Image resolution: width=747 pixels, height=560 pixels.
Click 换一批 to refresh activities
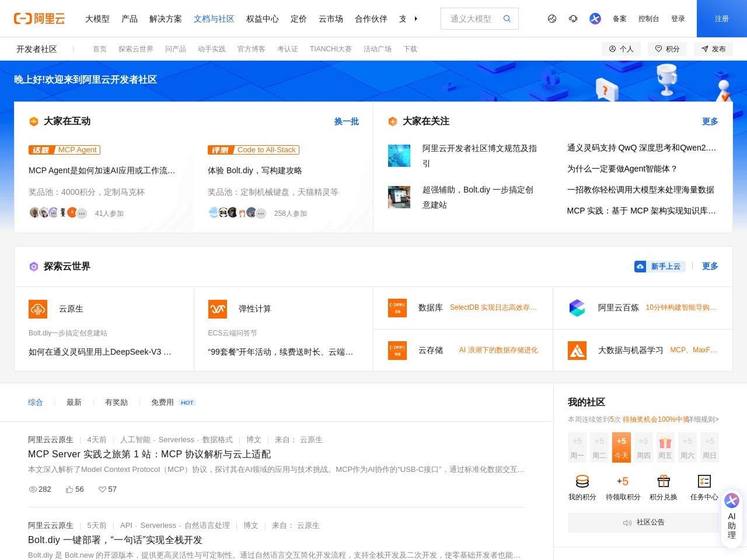pyautogui.click(x=346, y=121)
